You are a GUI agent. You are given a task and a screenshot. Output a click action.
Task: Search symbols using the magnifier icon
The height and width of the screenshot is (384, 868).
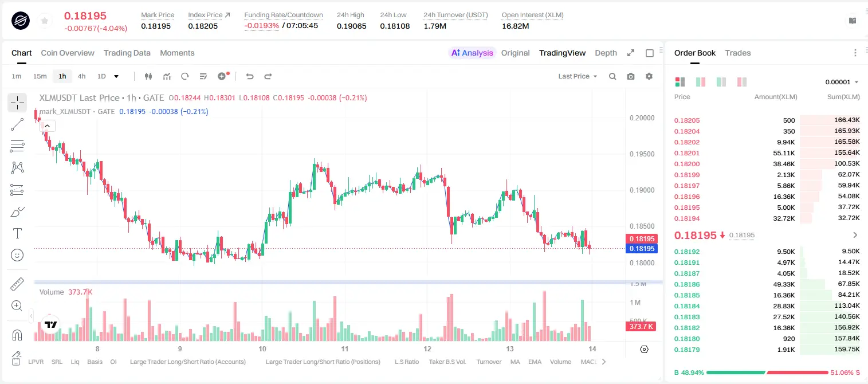(612, 76)
